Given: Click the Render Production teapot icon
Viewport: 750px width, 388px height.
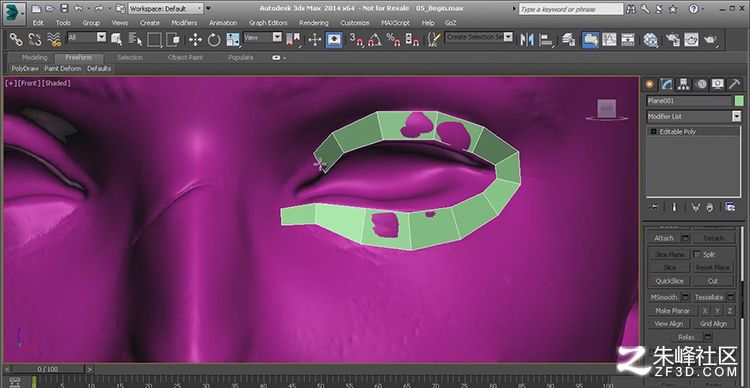Looking at the screenshot, I should click(710, 40).
